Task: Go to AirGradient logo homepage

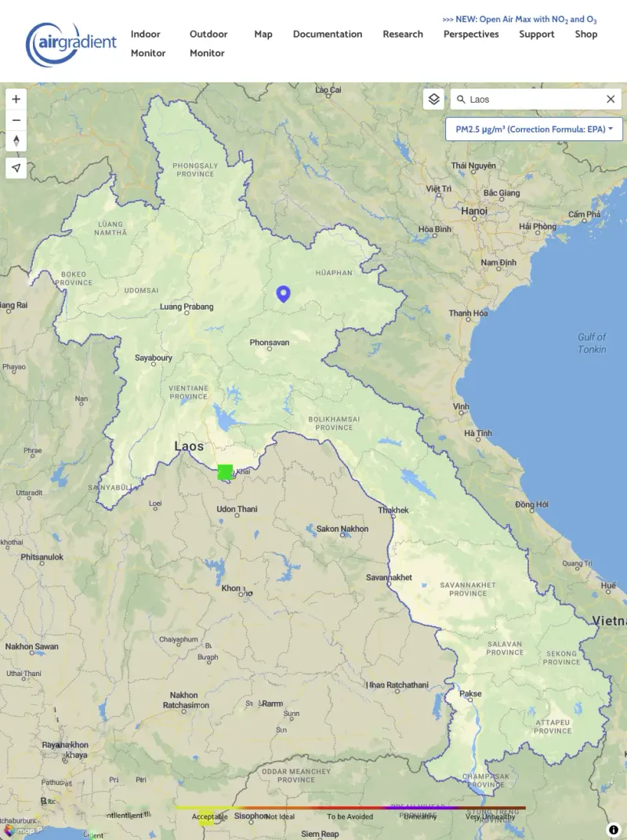Action: tap(71, 43)
